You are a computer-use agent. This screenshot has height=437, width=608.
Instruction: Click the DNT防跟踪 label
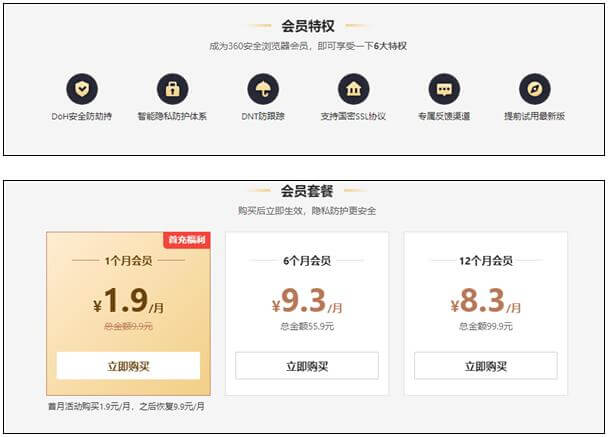263,116
